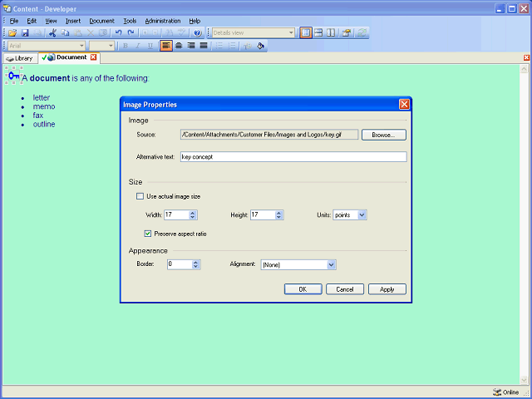Click the Online status indicator
Screen dimensions: 532x399
(506, 392)
